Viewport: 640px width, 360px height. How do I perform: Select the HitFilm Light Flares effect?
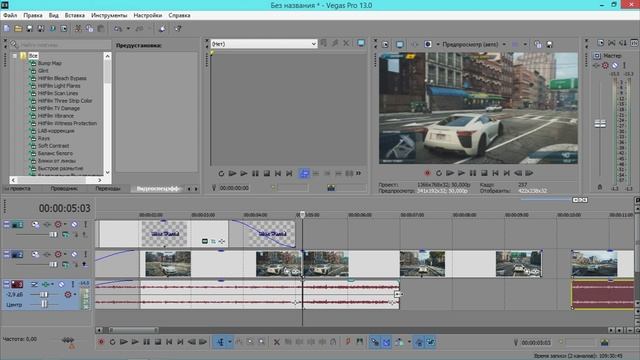pyautogui.click(x=59, y=86)
